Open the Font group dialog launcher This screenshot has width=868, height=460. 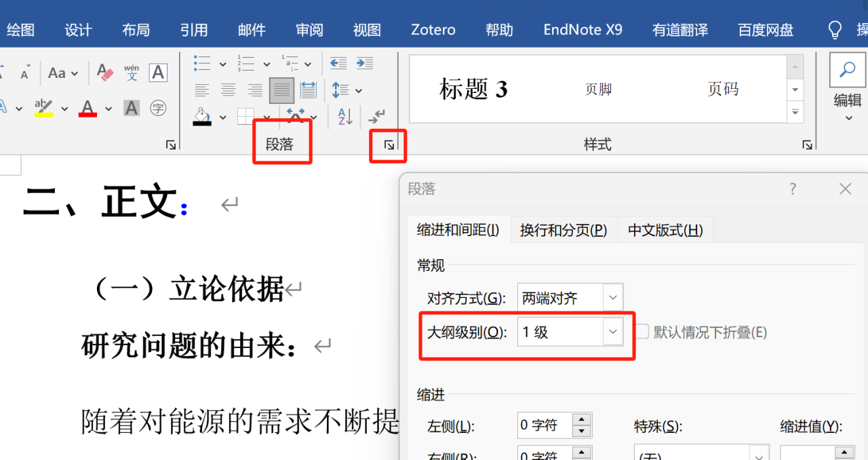171,145
